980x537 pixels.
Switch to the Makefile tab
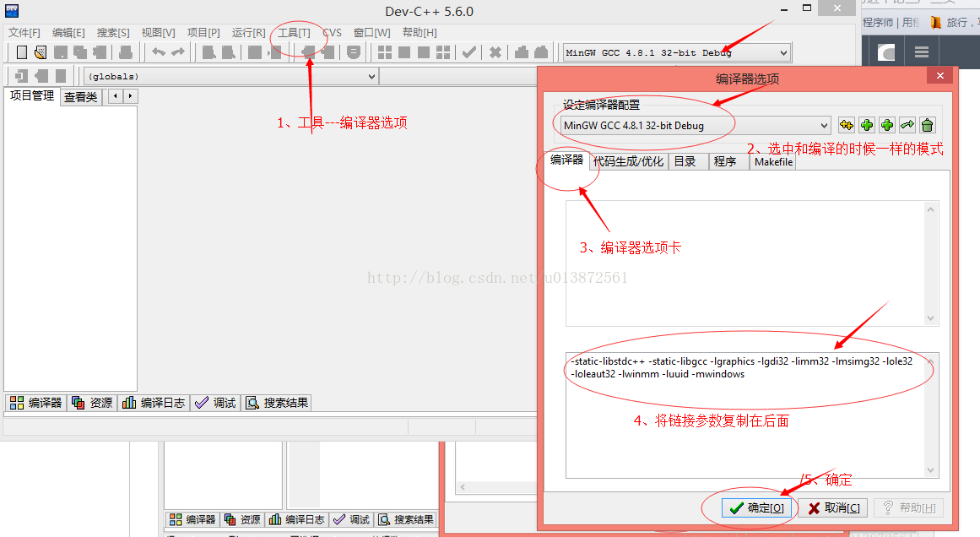773,162
